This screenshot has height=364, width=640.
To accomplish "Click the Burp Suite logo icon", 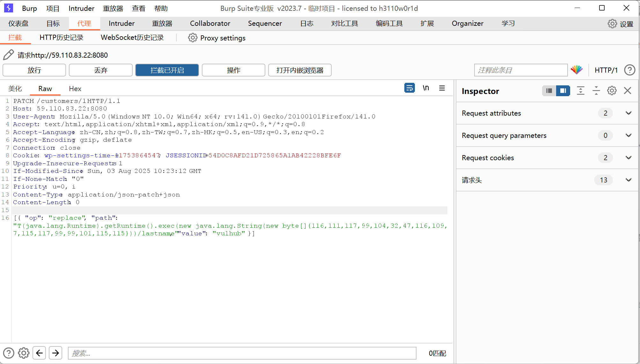I will click(x=9, y=8).
